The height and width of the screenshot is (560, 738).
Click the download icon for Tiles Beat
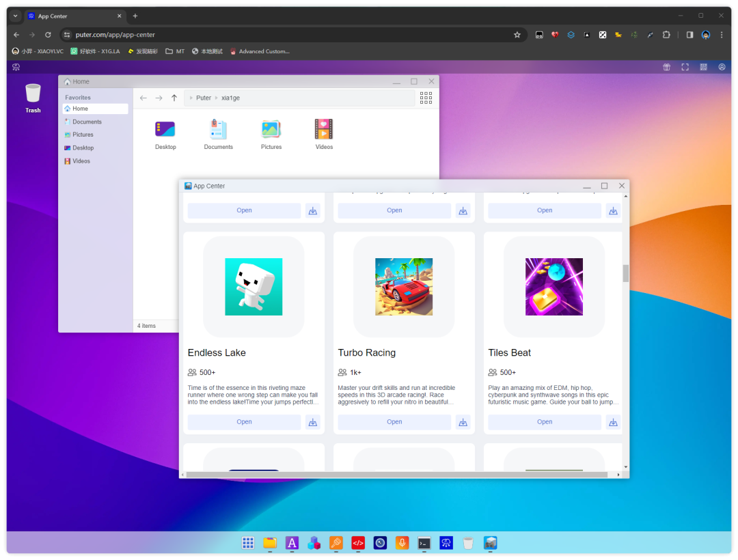613,422
